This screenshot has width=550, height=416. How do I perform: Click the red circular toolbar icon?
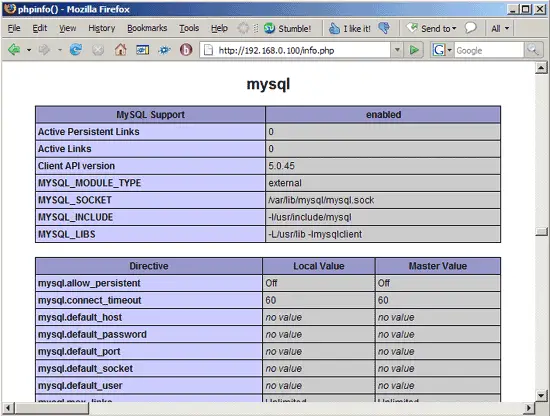coord(186,50)
